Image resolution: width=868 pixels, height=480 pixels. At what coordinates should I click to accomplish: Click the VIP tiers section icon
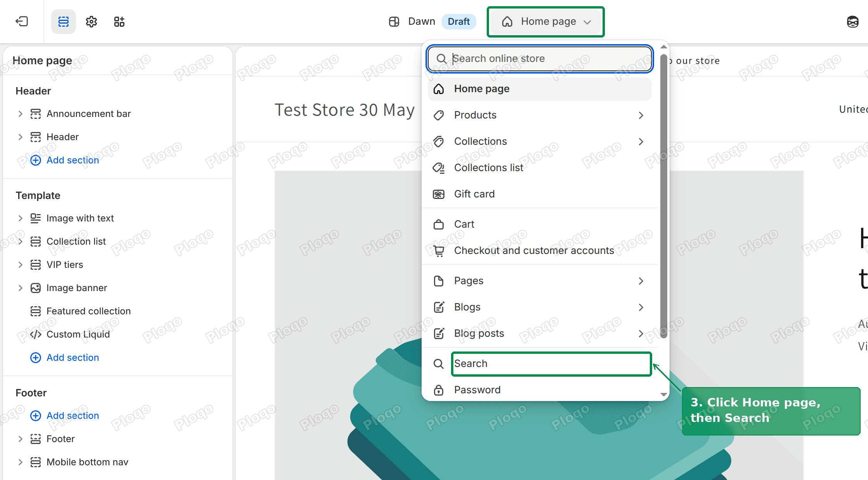click(36, 265)
